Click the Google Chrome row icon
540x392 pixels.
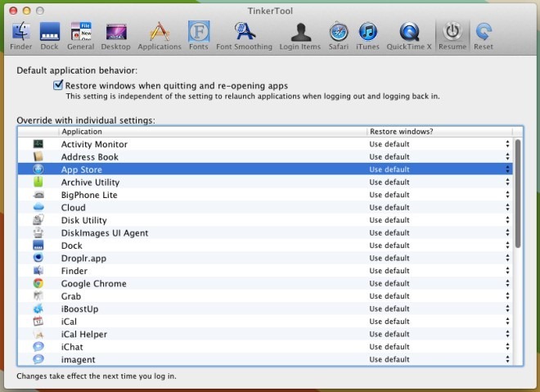pos(38,283)
